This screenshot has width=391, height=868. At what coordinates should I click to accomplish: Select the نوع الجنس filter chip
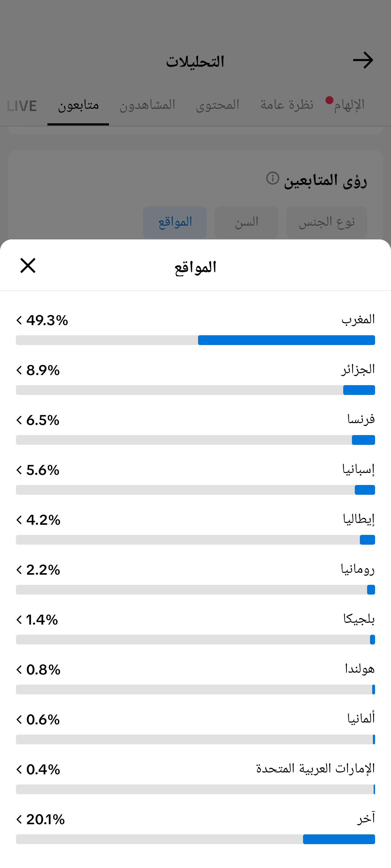tap(327, 222)
